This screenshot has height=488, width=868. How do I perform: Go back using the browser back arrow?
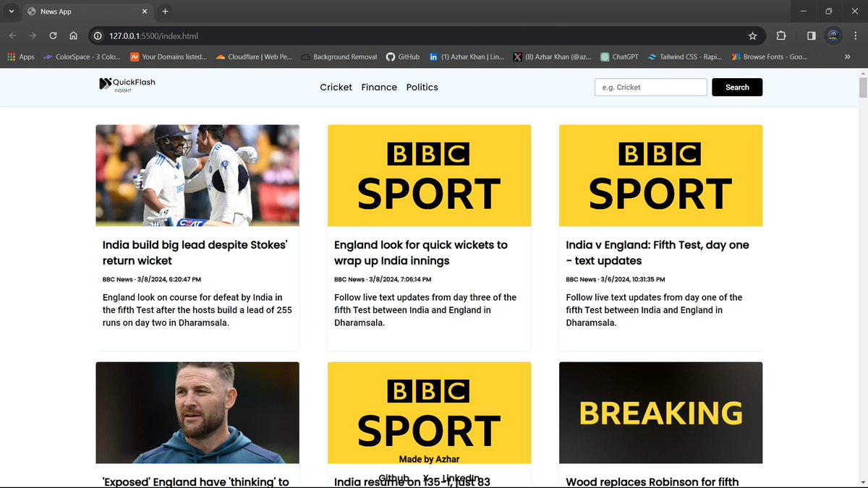(12, 35)
